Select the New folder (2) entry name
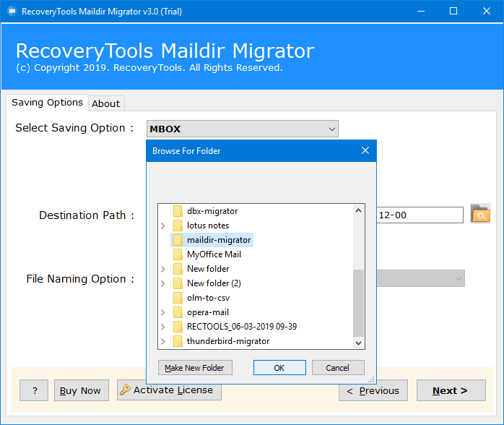This screenshot has height=425, width=504. pos(214,283)
